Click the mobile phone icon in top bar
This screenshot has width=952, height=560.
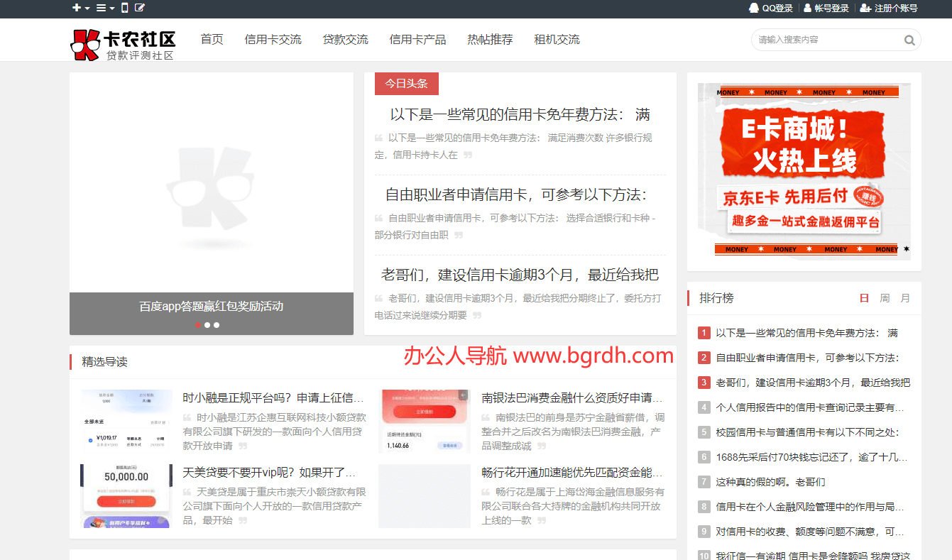pos(125,9)
